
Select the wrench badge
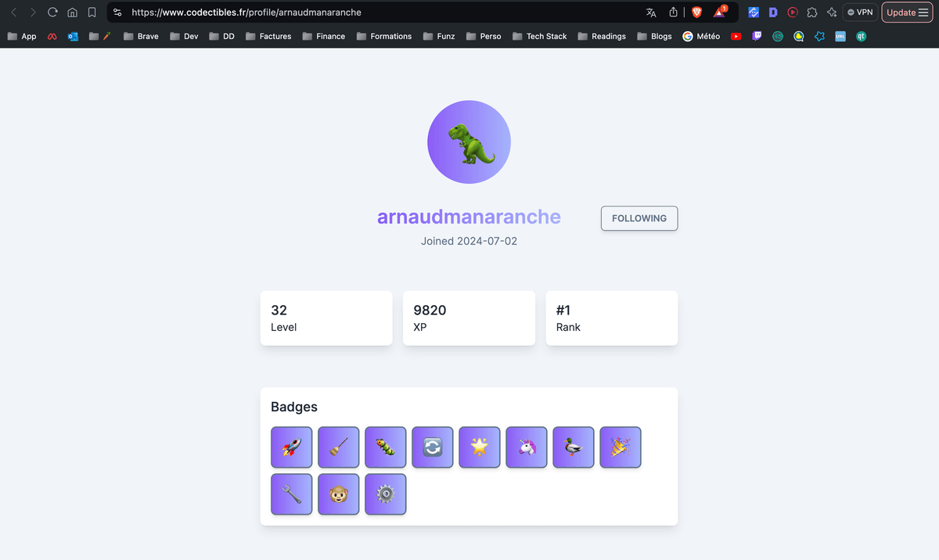click(x=291, y=494)
